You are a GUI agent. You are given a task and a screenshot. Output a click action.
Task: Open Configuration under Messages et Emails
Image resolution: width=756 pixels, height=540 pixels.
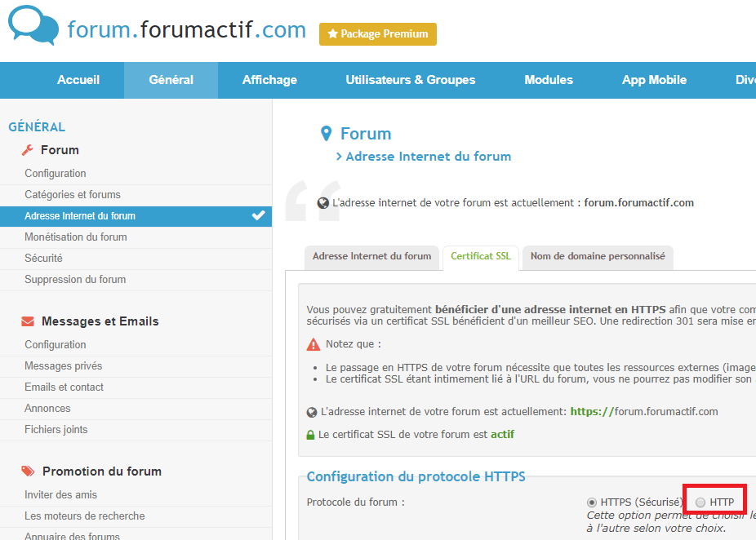(x=136, y=345)
